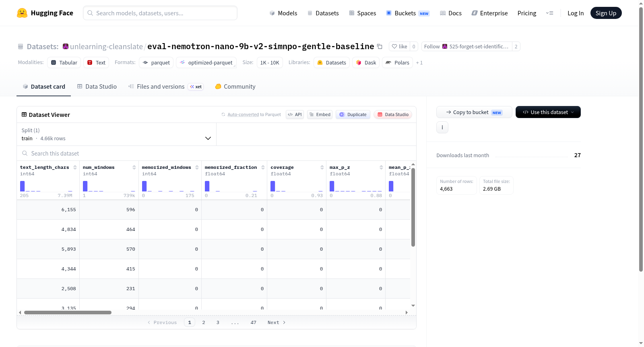Switch to Data Studio tab
This screenshot has width=644, height=347.
(97, 86)
